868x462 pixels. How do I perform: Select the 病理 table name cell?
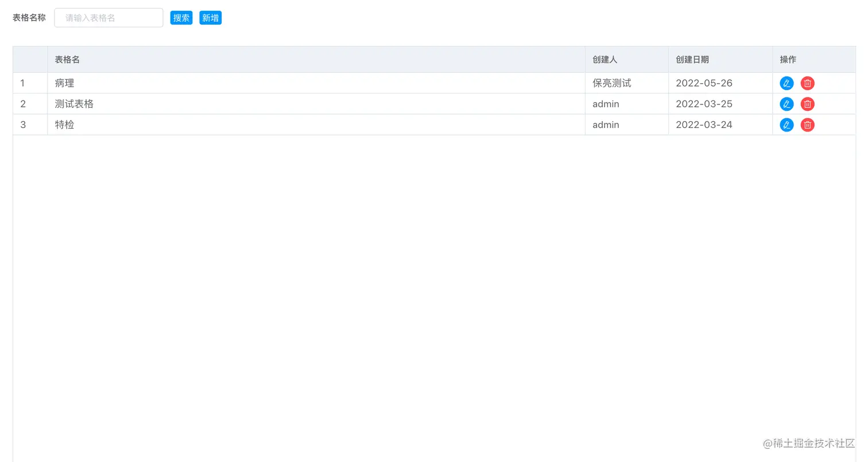[316, 83]
